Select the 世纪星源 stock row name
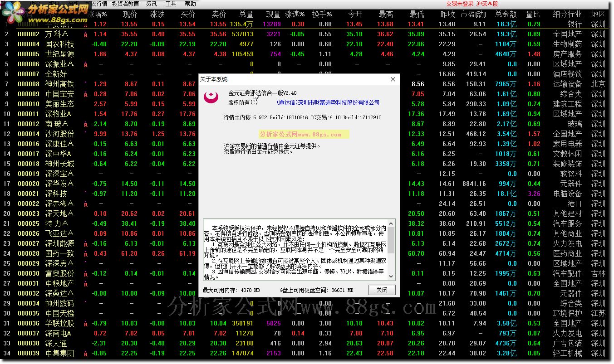 [59, 54]
